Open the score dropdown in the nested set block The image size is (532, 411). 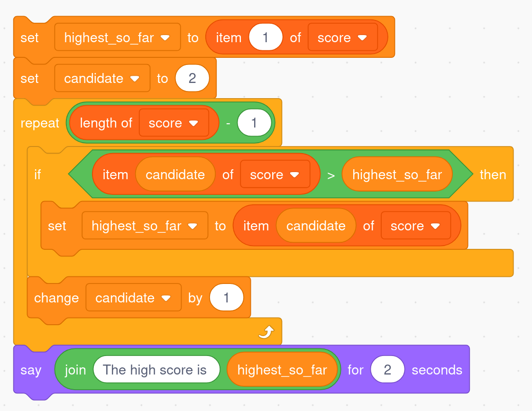[x=435, y=226]
